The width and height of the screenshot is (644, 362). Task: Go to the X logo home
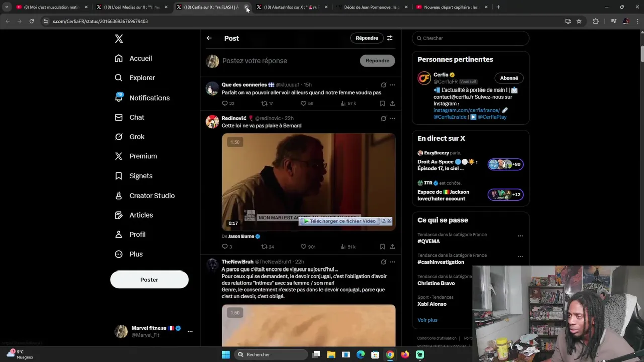(x=119, y=39)
